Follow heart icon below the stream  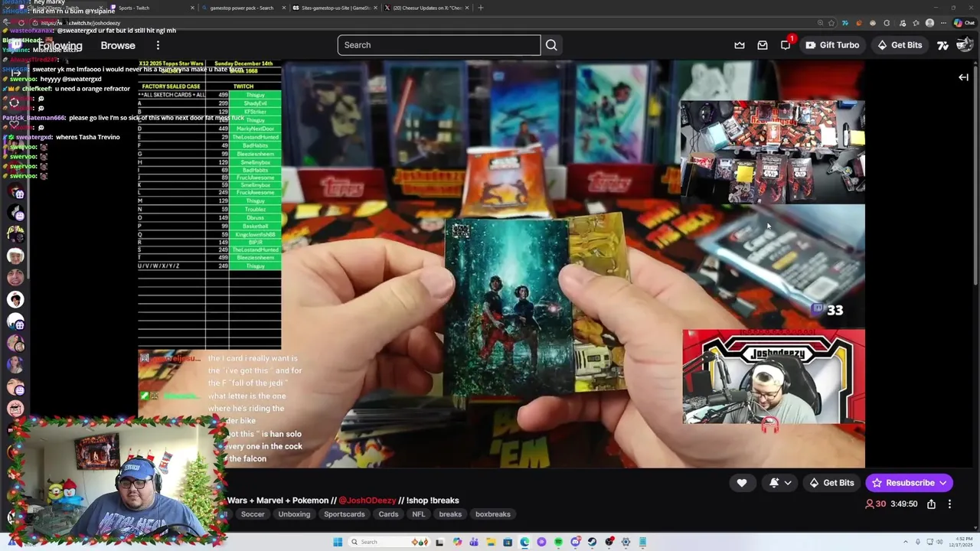coord(742,483)
